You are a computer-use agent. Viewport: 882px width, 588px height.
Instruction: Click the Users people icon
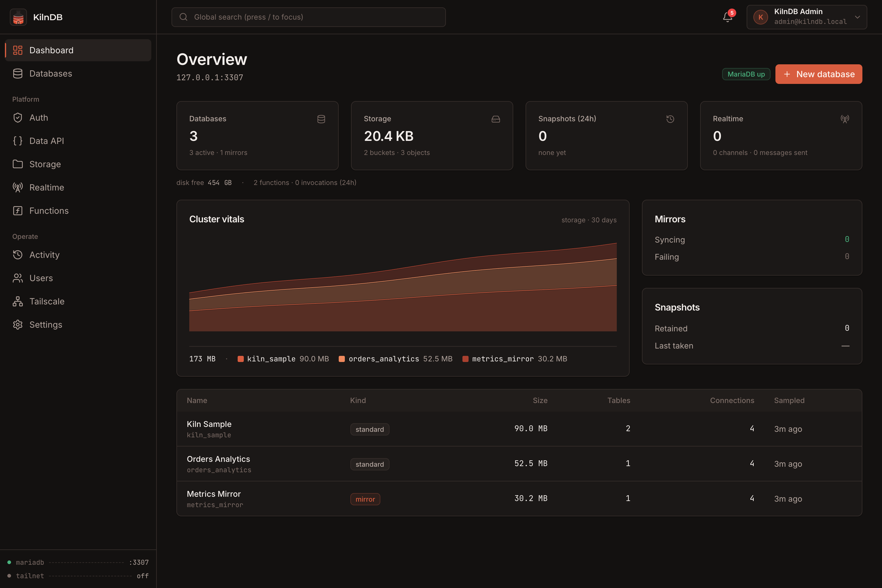(x=18, y=278)
